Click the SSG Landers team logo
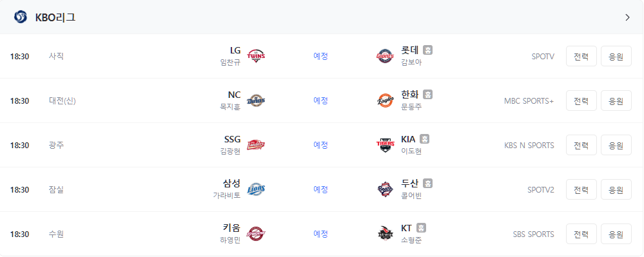This screenshot has width=644, height=257. pyautogui.click(x=256, y=145)
